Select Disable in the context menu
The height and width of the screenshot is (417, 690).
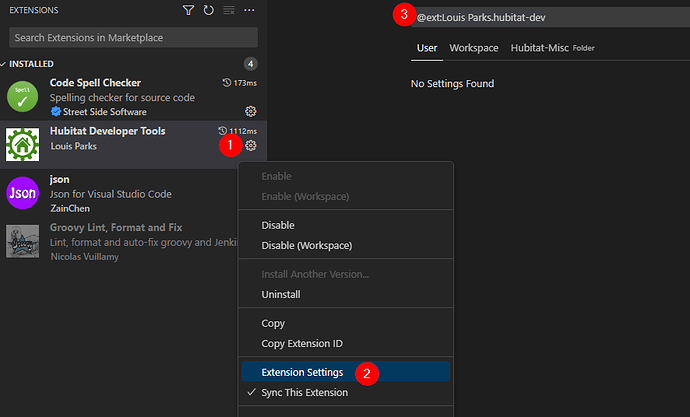point(278,225)
